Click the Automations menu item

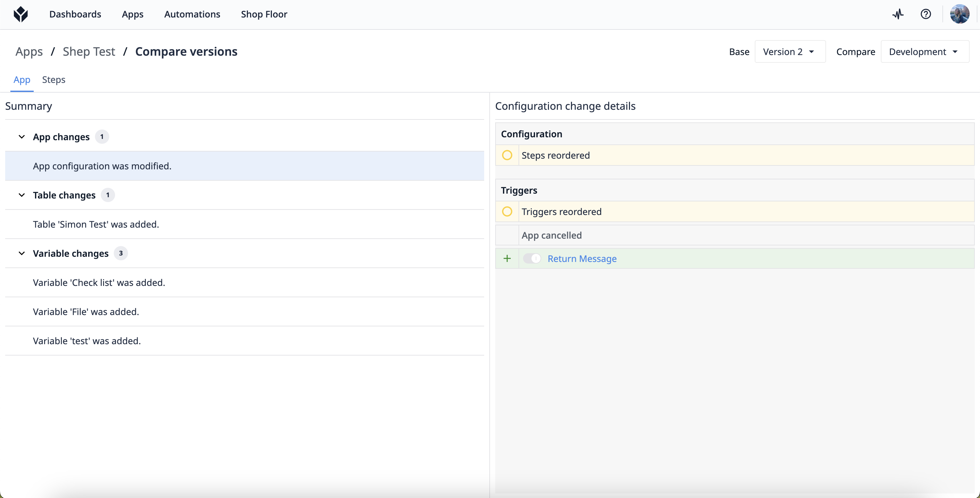(x=192, y=13)
